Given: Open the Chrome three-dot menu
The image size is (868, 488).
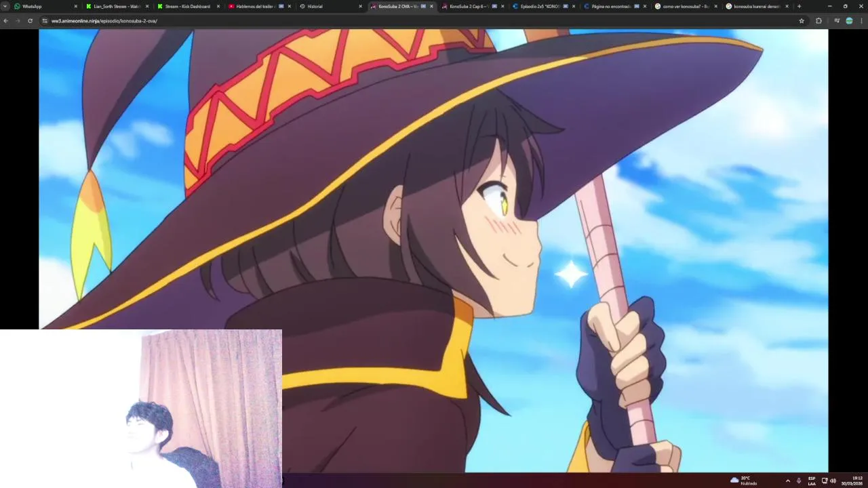Looking at the screenshot, I should click(x=861, y=21).
